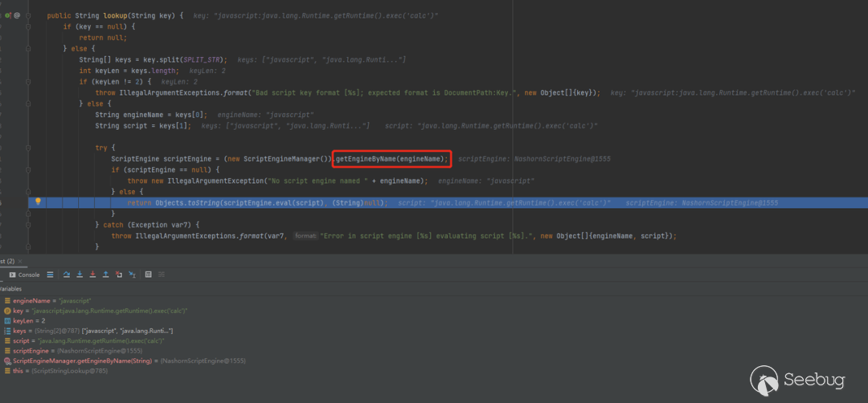Screen dimensions: 868x403
Task: Click the lookup method name in code
Action: point(115,16)
